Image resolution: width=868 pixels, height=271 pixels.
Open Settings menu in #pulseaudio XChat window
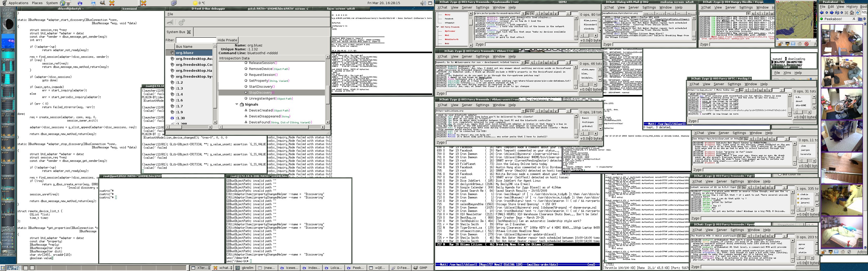pos(482,7)
